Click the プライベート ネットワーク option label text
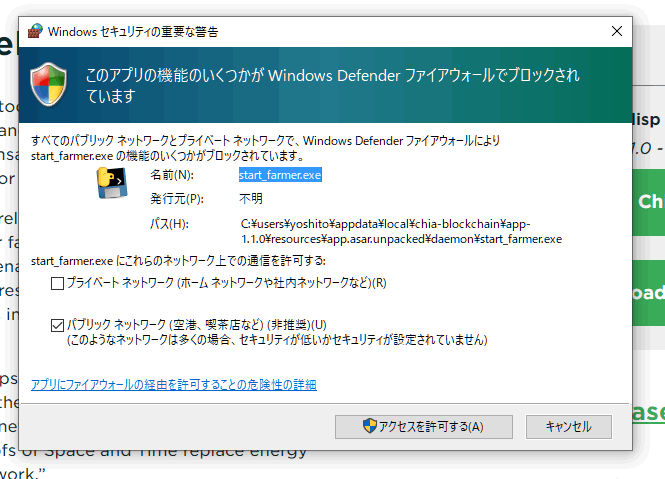Screen dimensions: 665x479 click(226, 284)
